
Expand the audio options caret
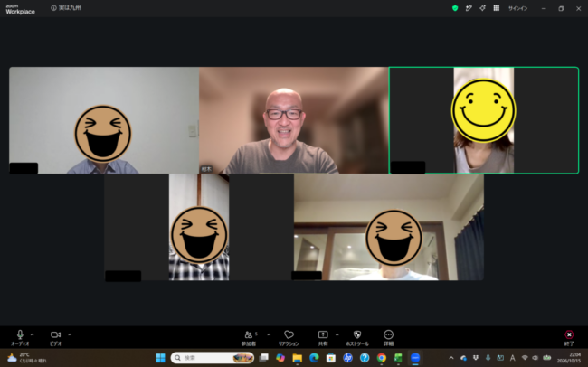coord(33,334)
